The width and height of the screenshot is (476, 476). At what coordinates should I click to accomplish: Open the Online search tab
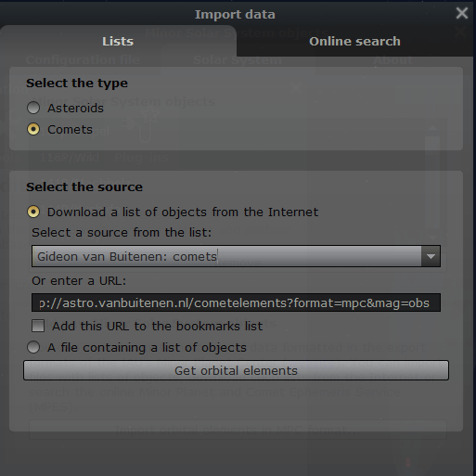tap(354, 41)
